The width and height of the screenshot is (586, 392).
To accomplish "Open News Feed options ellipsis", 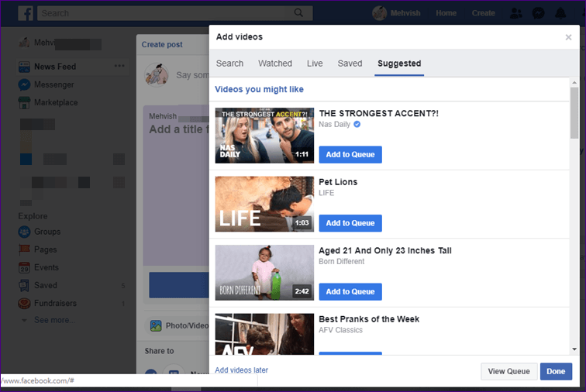I will [x=119, y=66].
